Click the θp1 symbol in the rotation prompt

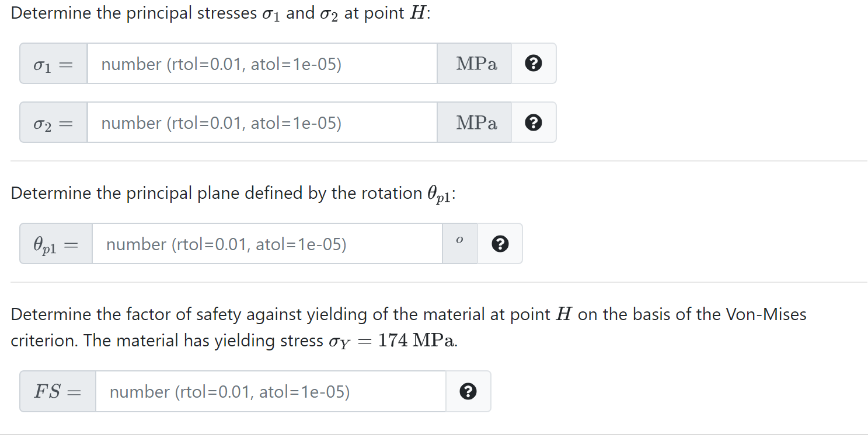(439, 195)
